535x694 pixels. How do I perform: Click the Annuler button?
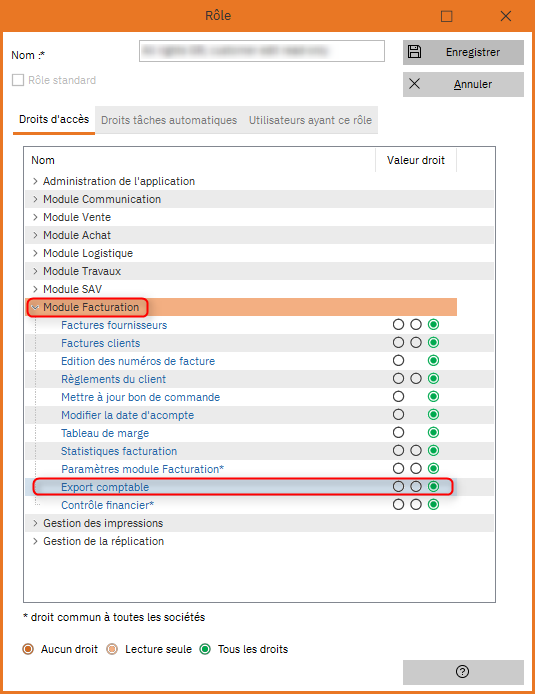463,84
